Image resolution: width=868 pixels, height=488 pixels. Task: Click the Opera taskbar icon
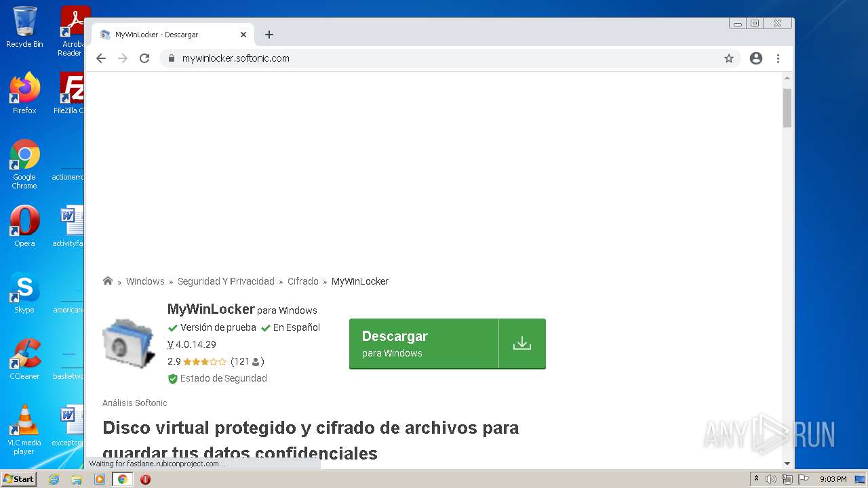145,479
